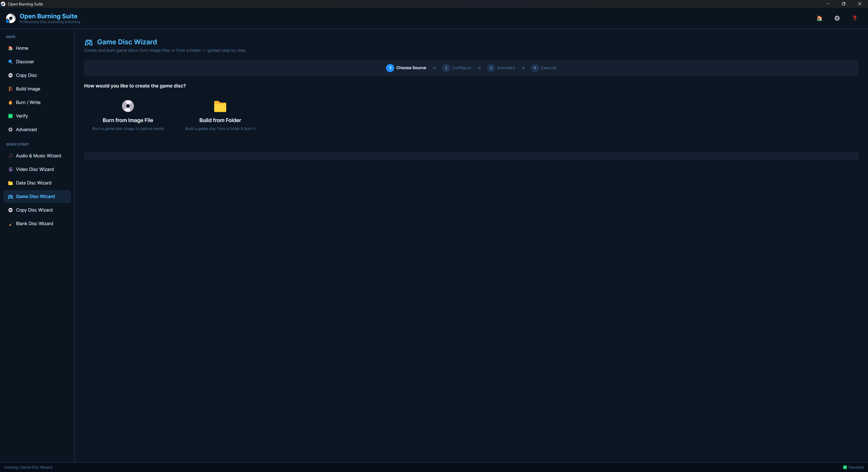
Task: Click the Discover magnifier icon
Action: pos(10,62)
